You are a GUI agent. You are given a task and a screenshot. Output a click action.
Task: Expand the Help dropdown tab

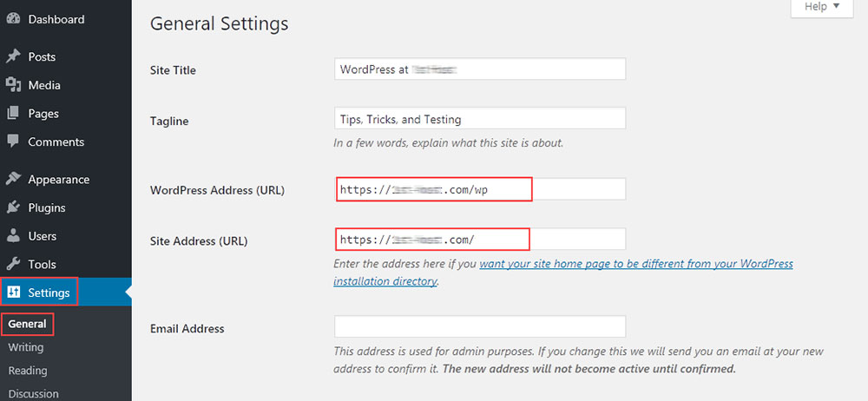click(x=822, y=7)
